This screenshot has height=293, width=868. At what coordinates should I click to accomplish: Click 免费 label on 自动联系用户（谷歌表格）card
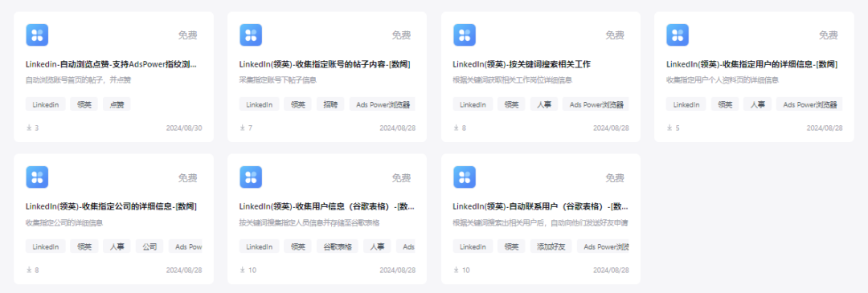[x=615, y=177]
